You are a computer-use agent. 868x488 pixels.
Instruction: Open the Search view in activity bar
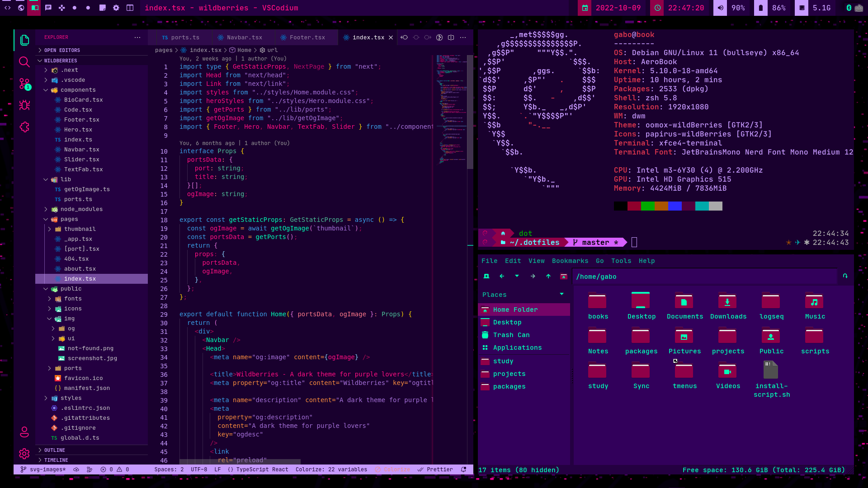point(24,62)
